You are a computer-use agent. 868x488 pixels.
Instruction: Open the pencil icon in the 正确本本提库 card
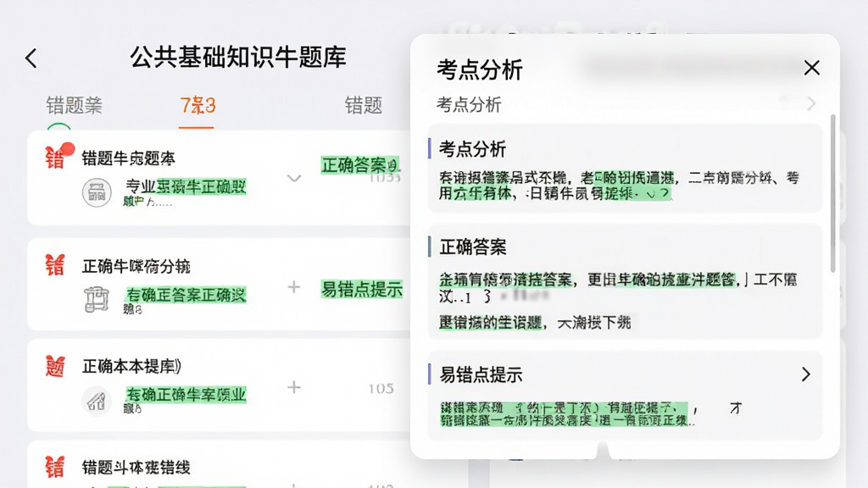[x=97, y=401]
